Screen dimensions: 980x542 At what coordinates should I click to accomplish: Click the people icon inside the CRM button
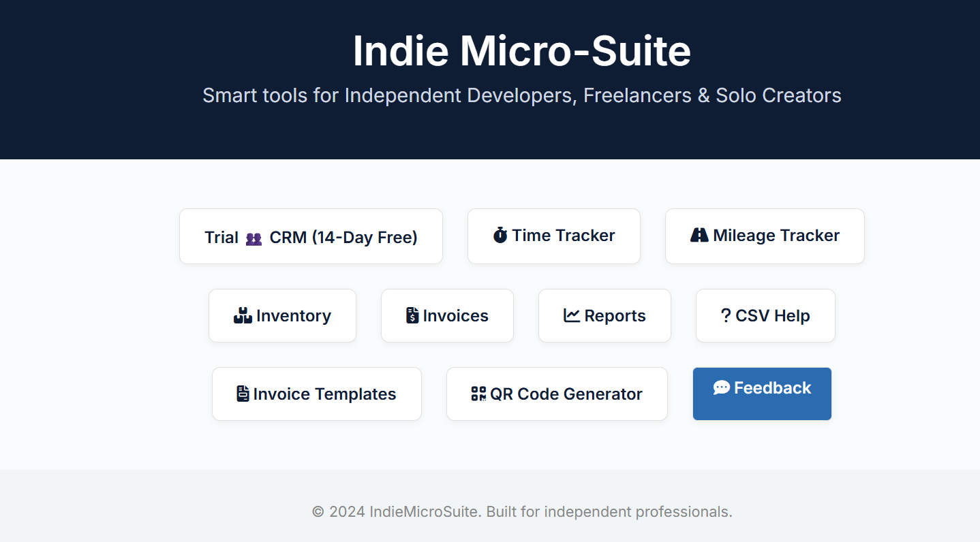point(254,238)
